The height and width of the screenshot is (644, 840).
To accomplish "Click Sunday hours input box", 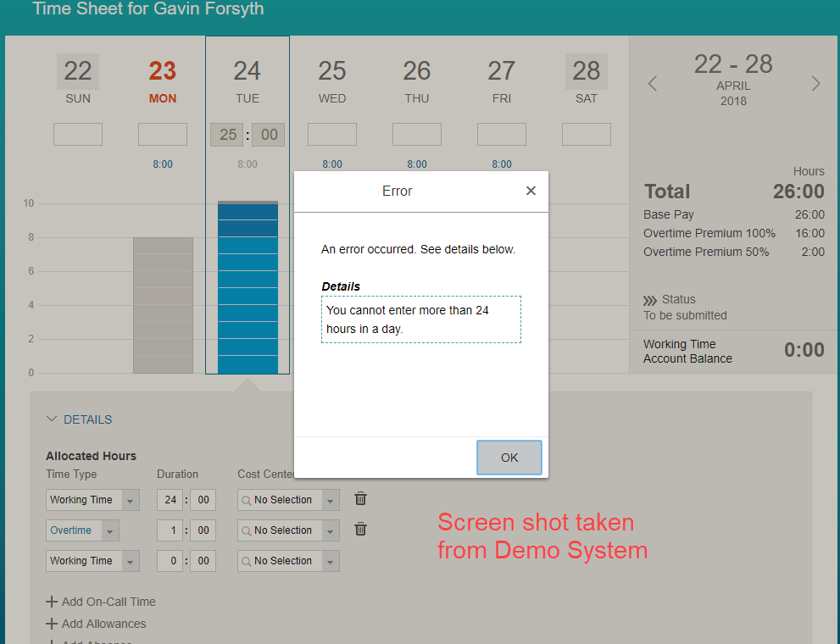I will pos(78,135).
